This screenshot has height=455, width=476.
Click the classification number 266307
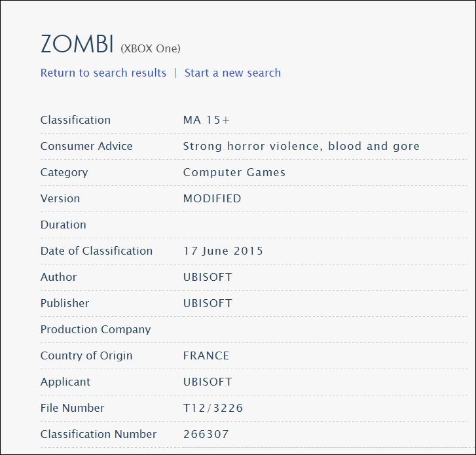point(206,434)
